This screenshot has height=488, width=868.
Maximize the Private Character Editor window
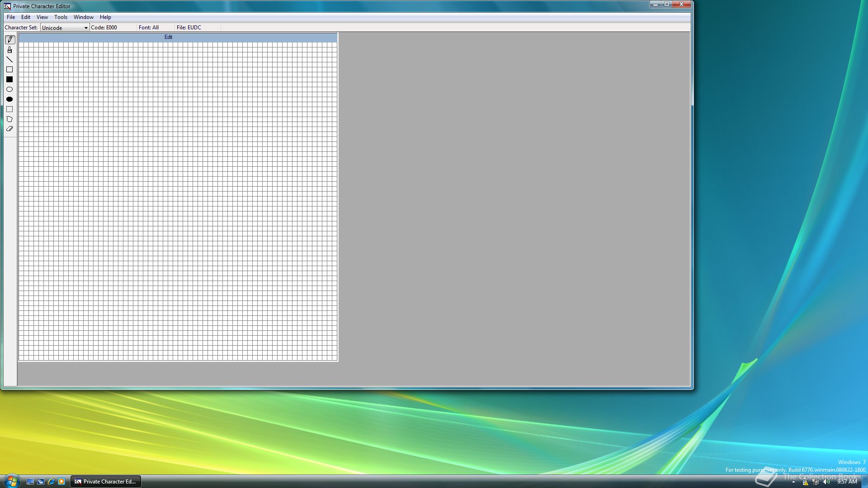click(667, 5)
